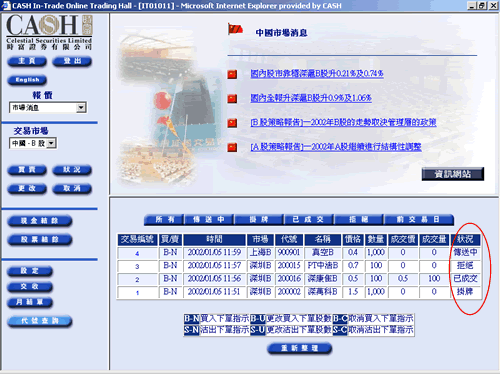Image resolution: width=500 pixels, height=374 pixels.
Task: View the 現金結餘 cash balance
Action: tap(40, 221)
